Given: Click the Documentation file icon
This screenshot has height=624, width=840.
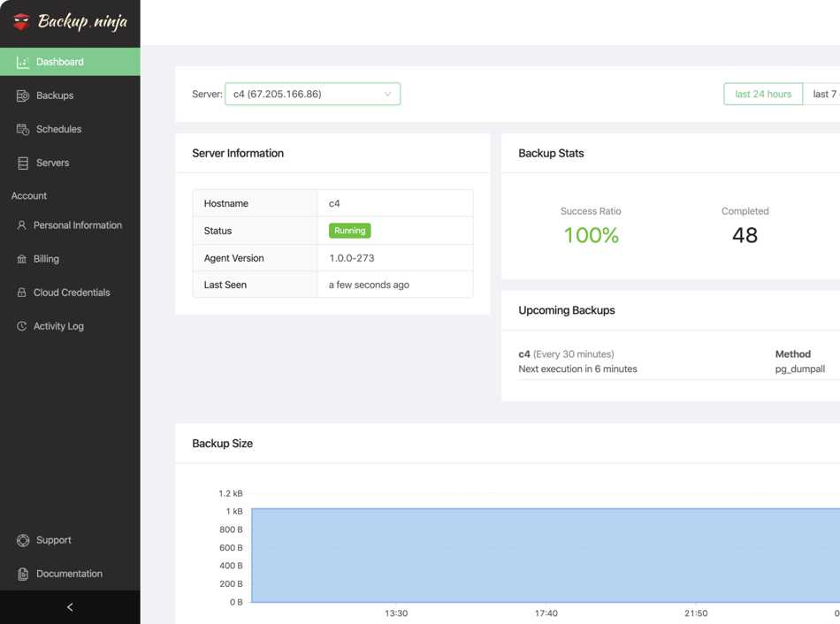Looking at the screenshot, I should pos(23,574).
